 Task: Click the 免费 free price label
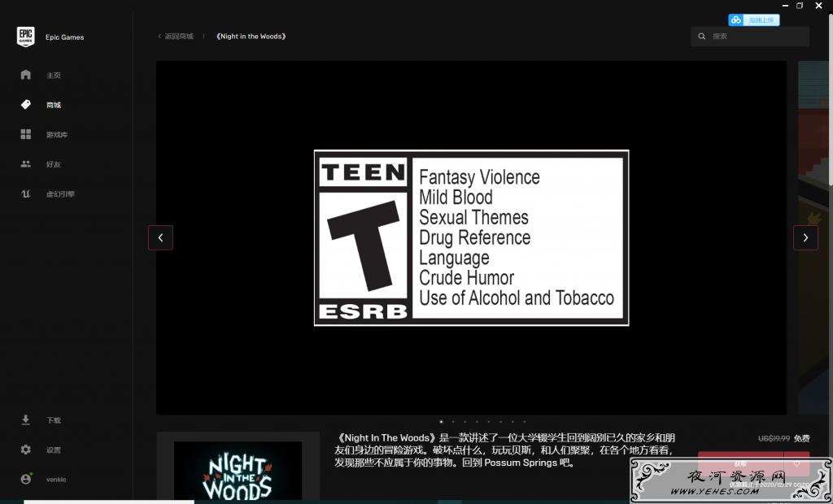801,438
